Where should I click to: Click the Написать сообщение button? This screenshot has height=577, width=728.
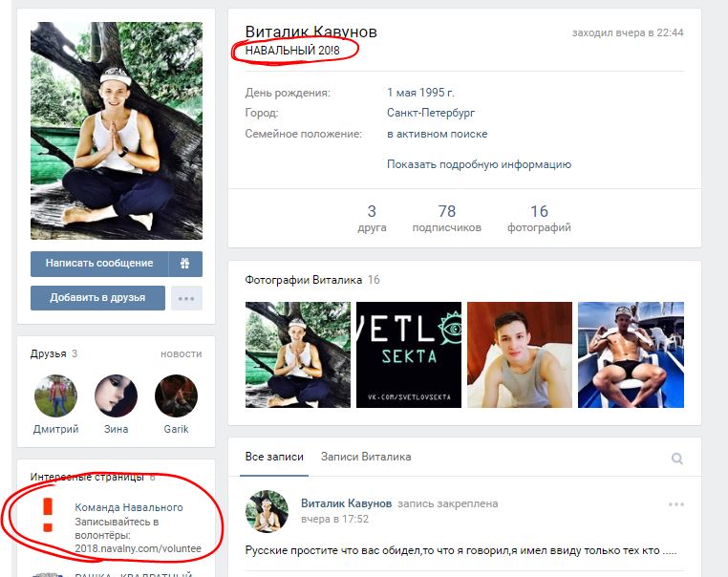99,264
